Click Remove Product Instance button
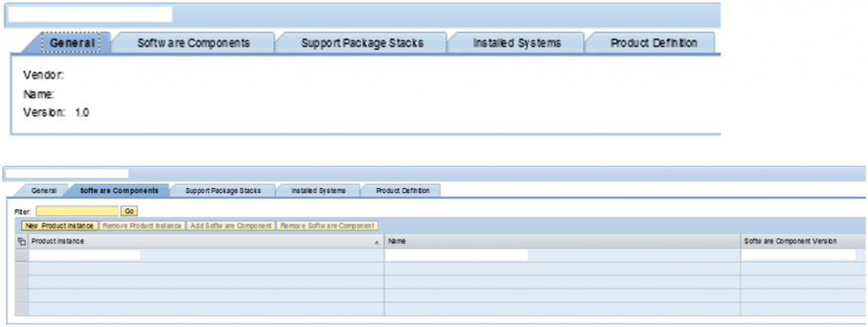 coord(142,225)
